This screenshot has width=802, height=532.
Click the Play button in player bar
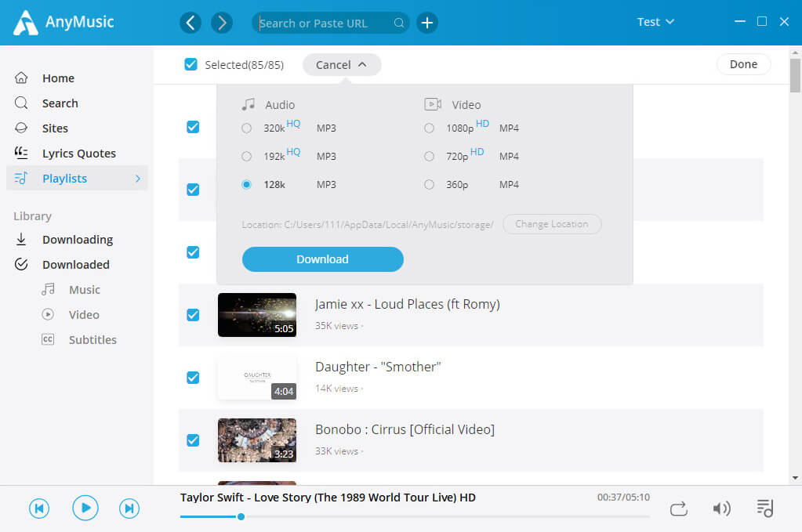(85, 508)
